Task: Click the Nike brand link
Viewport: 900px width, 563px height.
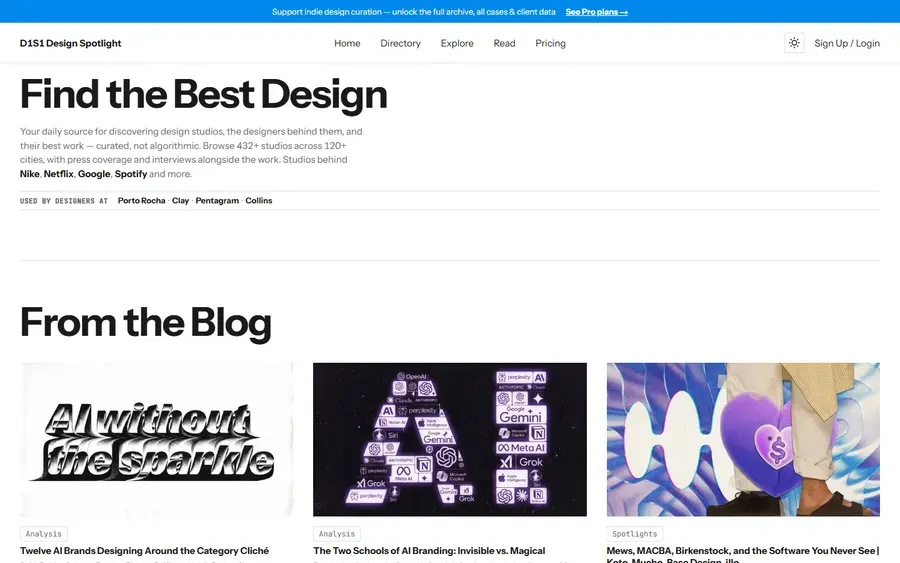Action: (30, 174)
